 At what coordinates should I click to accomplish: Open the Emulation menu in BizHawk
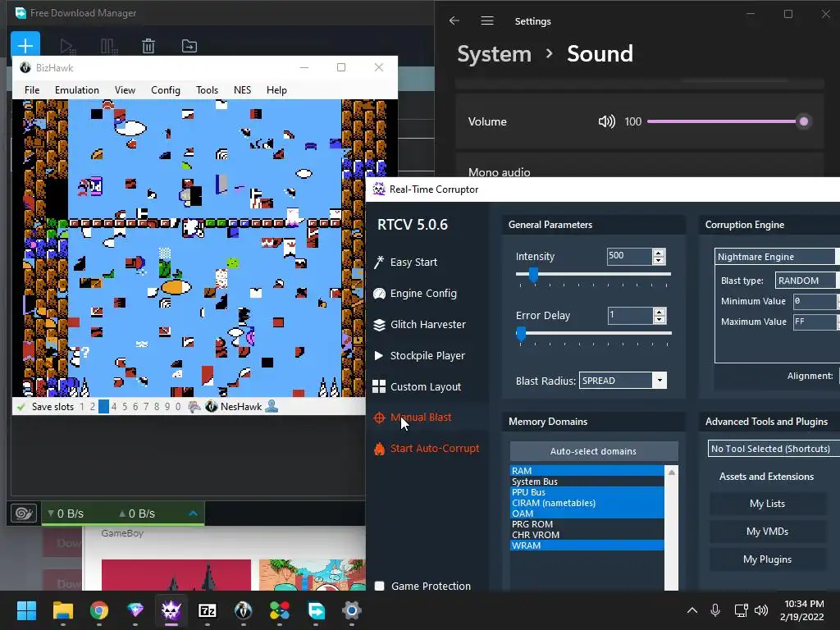tap(76, 90)
